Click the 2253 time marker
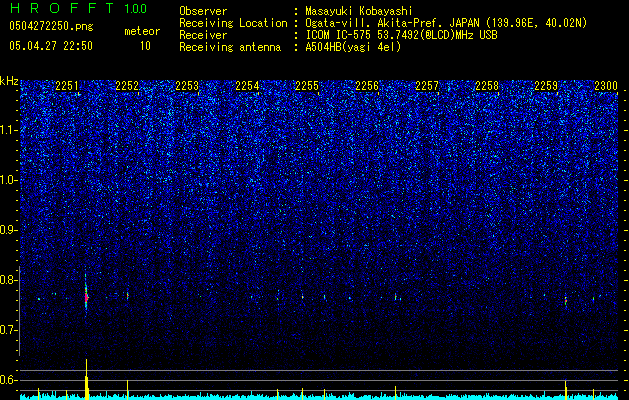Screen dimensions: 629x400 tap(187, 86)
